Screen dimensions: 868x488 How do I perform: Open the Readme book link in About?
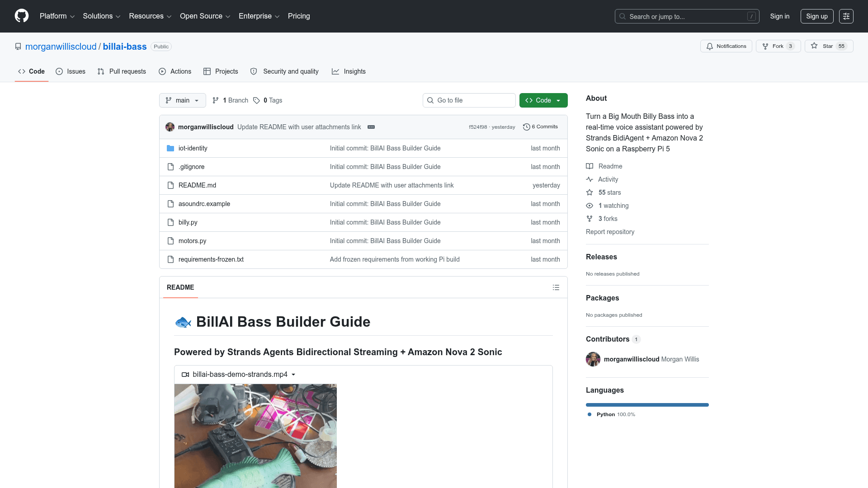604,166
